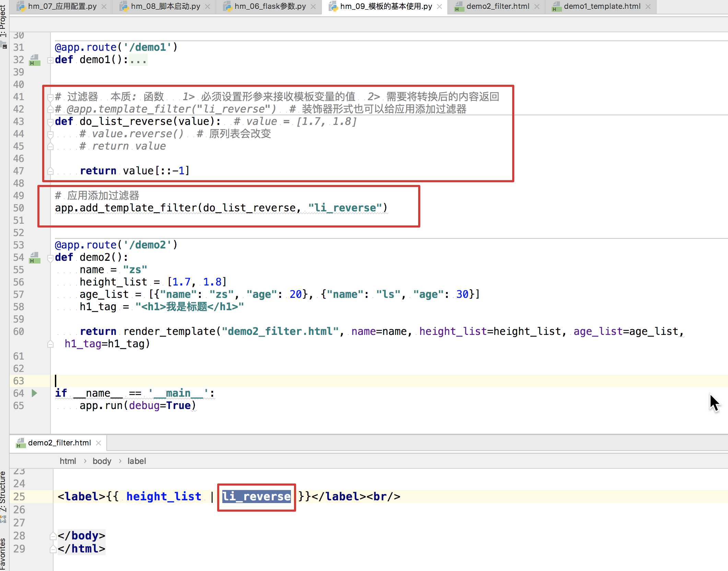The width and height of the screenshot is (728, 571).
Task: Click template gutter icon on line 54
Action: (x=35, y=257)
